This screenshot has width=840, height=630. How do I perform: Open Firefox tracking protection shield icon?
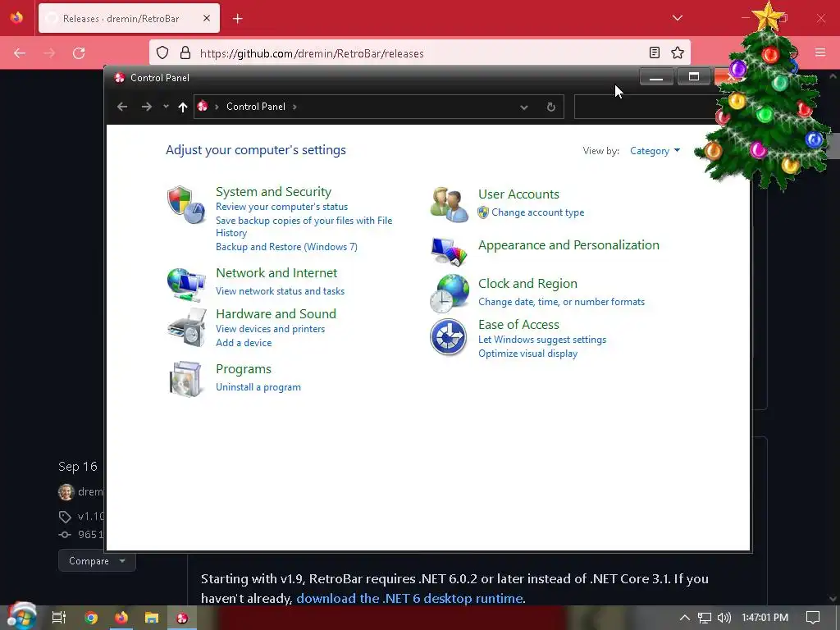tap(162, 52)
